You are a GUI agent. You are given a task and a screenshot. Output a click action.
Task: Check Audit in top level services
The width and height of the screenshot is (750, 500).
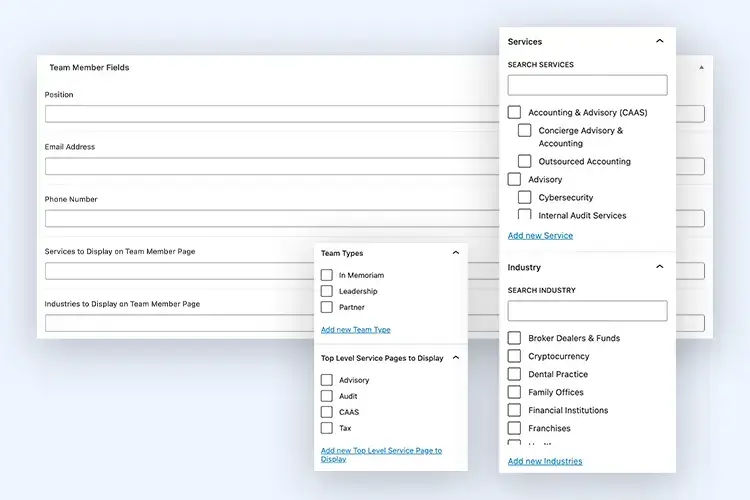click(x=327, y=396)
